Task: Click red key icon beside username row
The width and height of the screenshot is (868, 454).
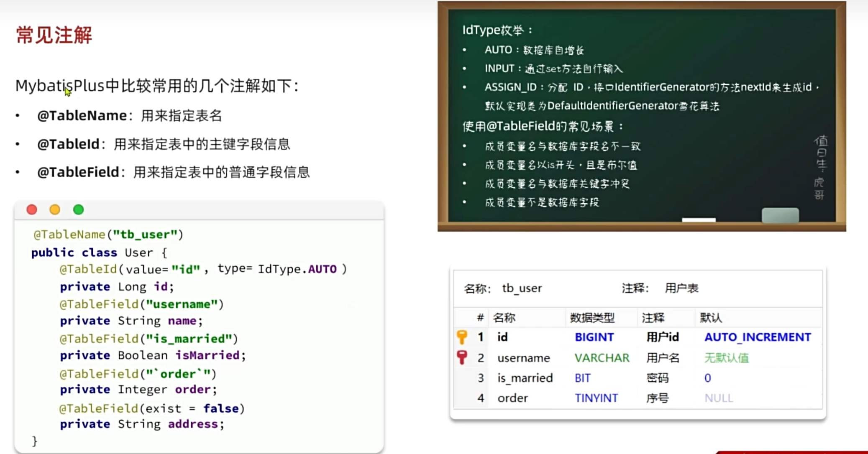Action: pos(462,357)
